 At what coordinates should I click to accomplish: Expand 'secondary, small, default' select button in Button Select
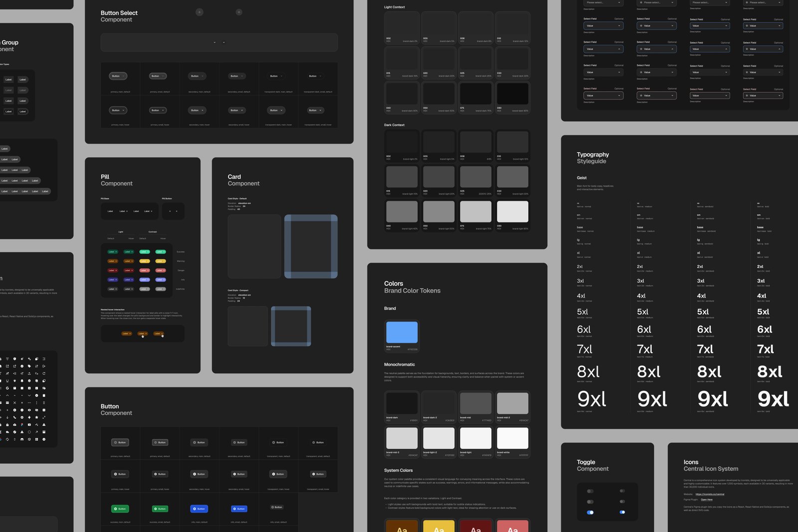click(236, 76)
